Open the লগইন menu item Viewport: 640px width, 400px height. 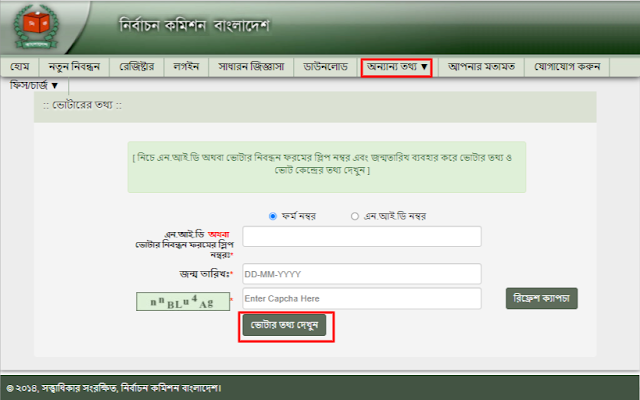(186, 67)
